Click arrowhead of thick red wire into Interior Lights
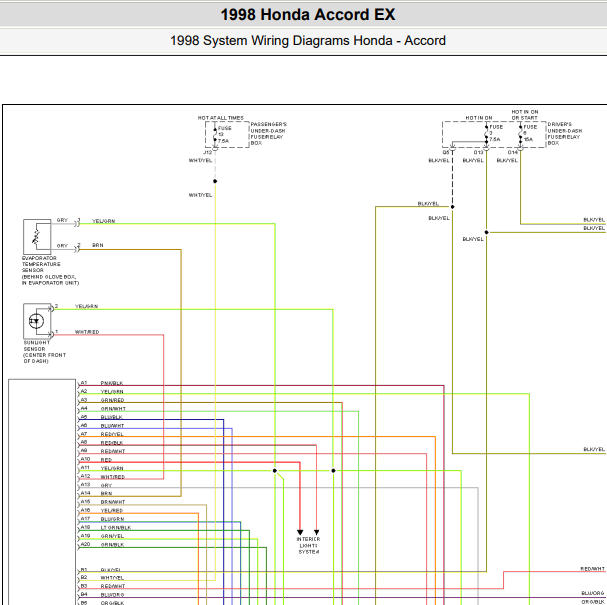607x605 pixels. pyautogui.click(x=300, y=533)
